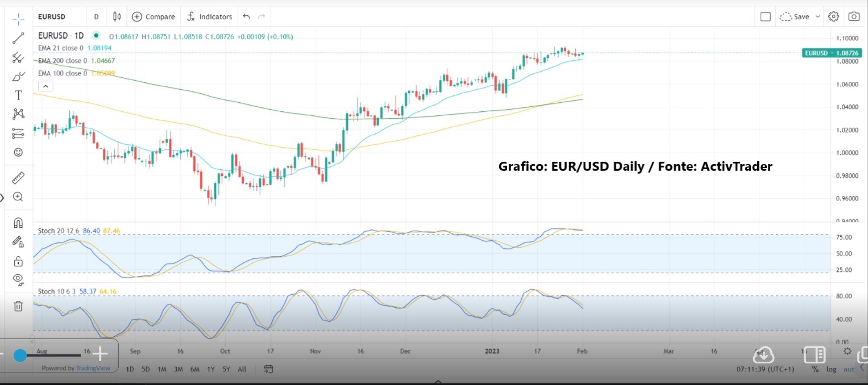The height and width of the screenshot is (385, 868).
Task: Remove all drawings with the trash icon
Action: [18, 306]
